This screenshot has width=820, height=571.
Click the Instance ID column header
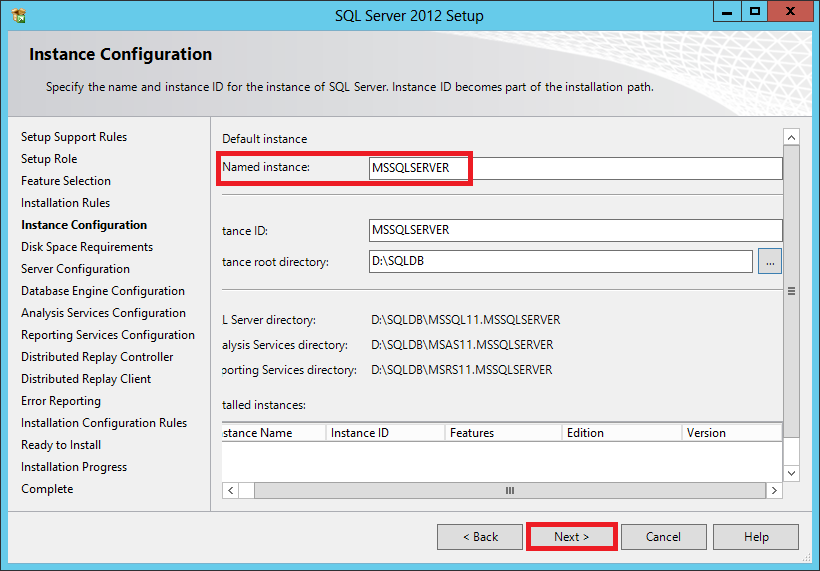coord(384,433)
